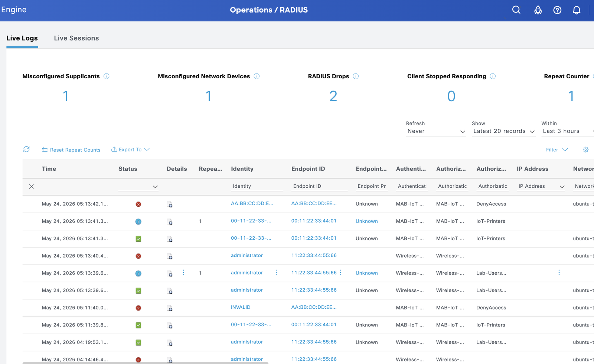Open details icon for 05:11:40.0 INVALID row
This screenshot has height=364, width=594.
coord(170,308)
